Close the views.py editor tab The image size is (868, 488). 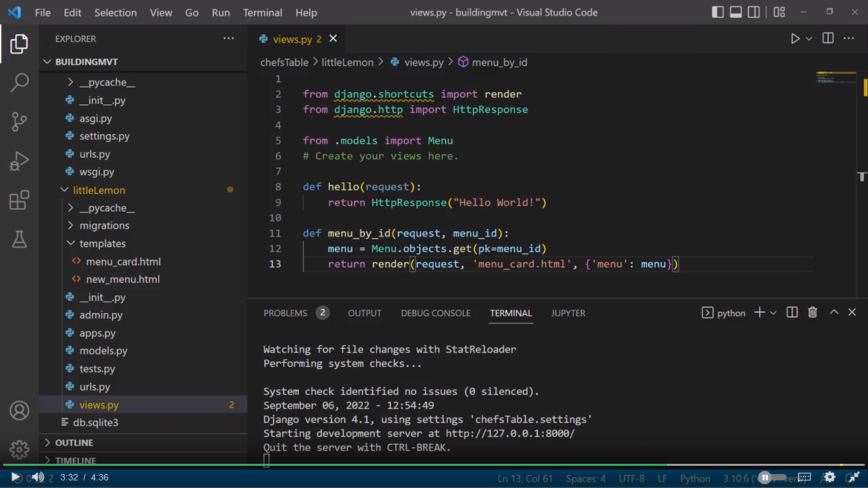(333, 39)
